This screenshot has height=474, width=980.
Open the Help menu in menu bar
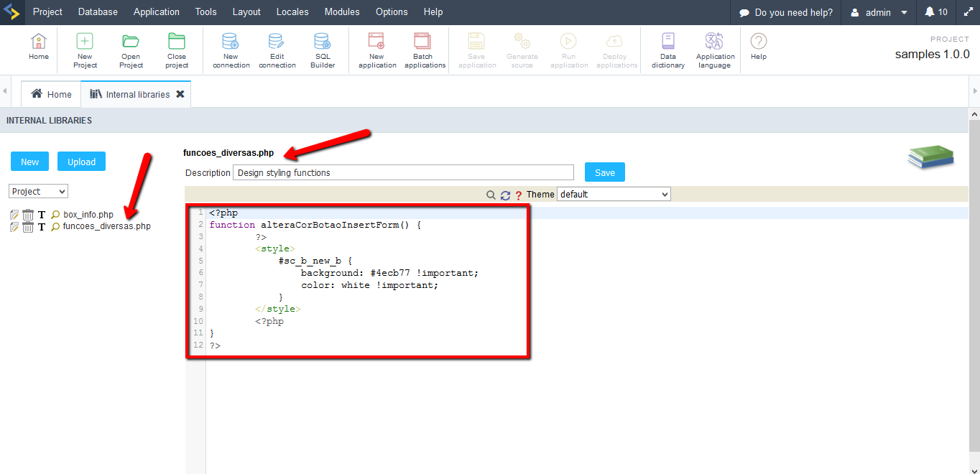433,12
